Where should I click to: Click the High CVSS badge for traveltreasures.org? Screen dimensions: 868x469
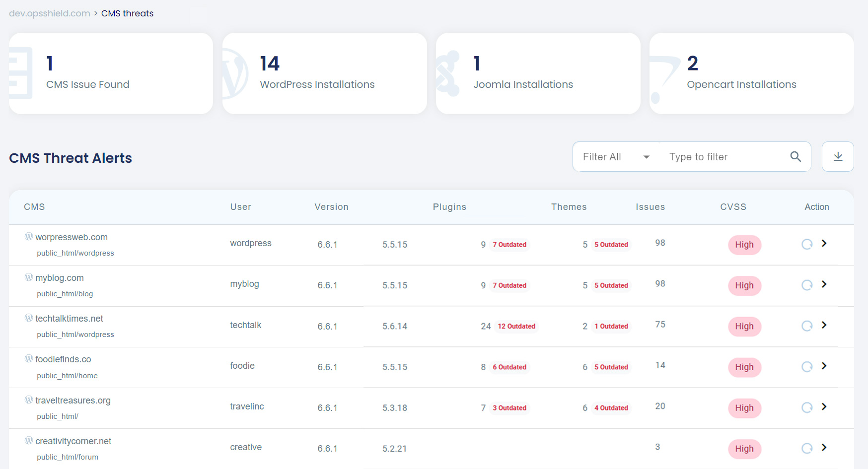(x=744, y=408)
